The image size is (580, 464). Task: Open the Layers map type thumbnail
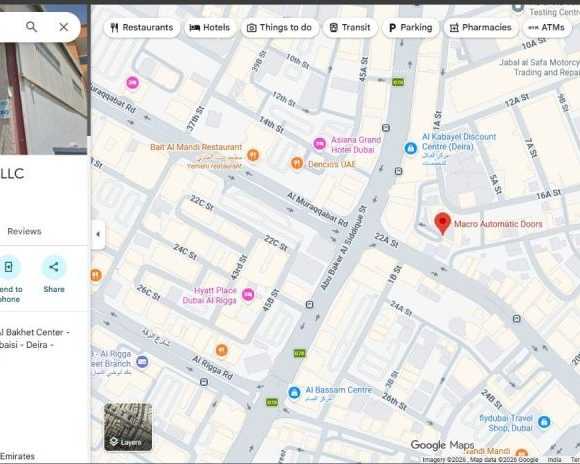tap(128, 427)
